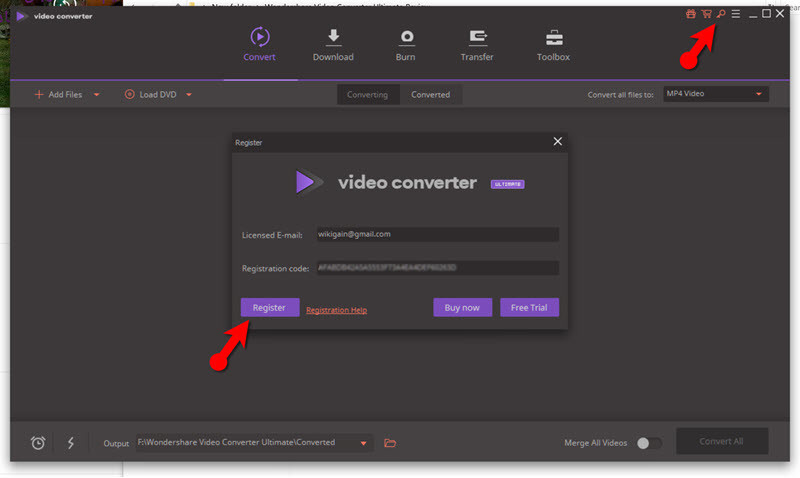Open the Convert section
Viewport: 800px width, 478px height.
[259, 44]
